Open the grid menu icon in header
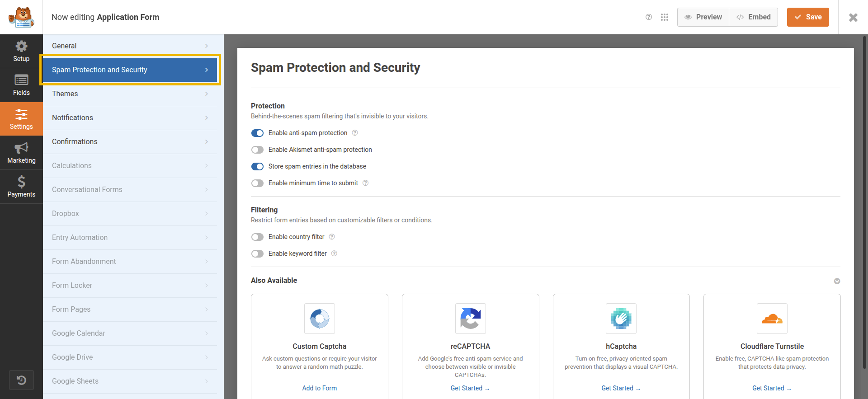The image size is (868, 399). coord(665,17)
